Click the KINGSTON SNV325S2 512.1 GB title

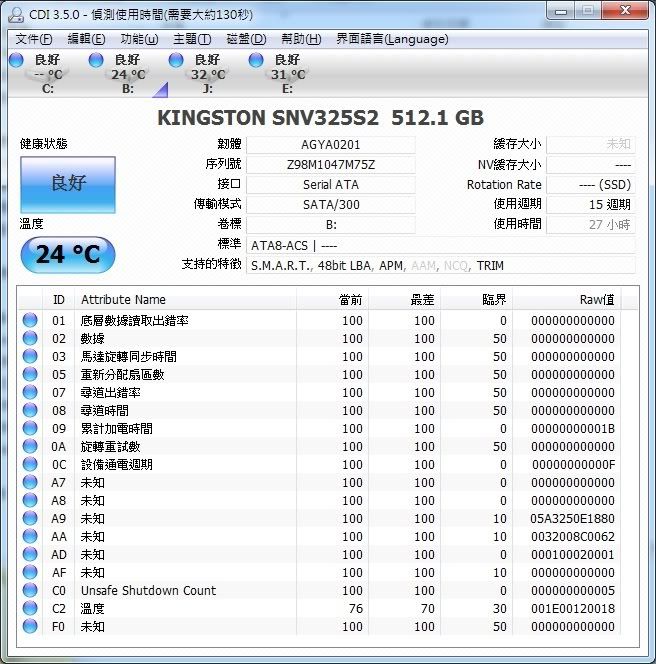[x=321, y=118]
